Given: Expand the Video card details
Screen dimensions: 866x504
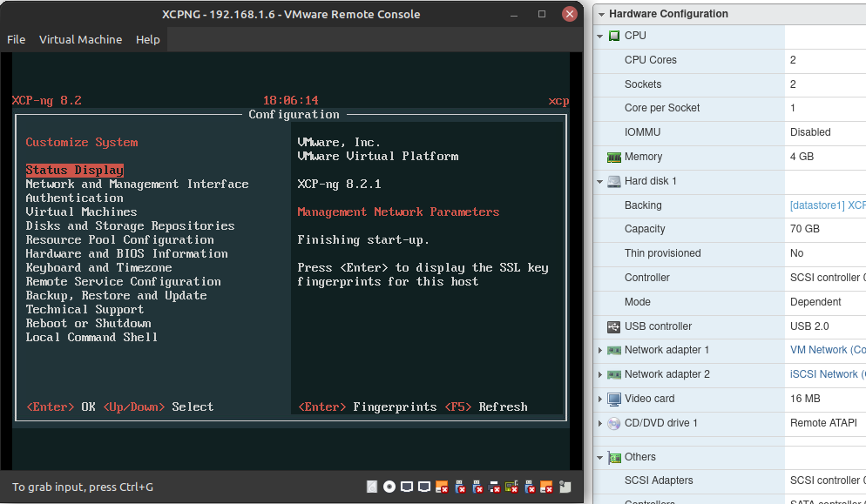Looking at the screenshot, I should (600, 400).
